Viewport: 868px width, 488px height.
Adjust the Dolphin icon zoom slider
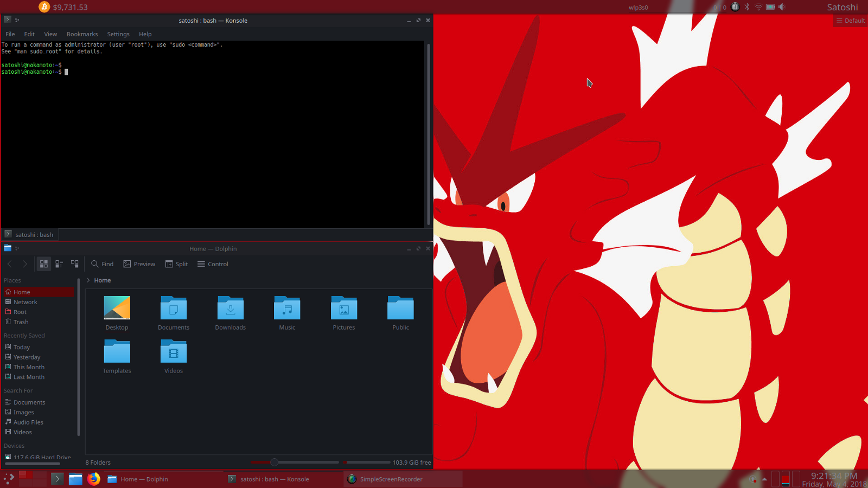pyautogui.click(x=295, y=463)
